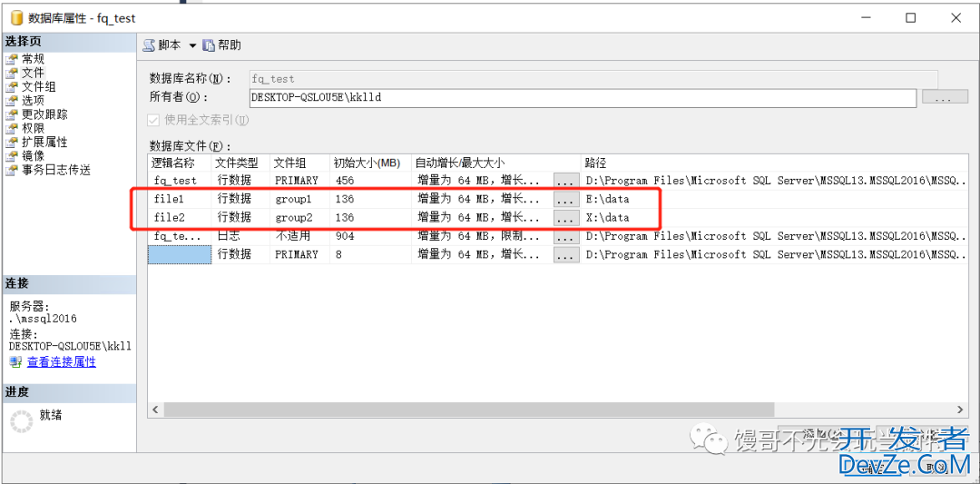
Task: Click the 文件组 column header
Action: [299, 163]
